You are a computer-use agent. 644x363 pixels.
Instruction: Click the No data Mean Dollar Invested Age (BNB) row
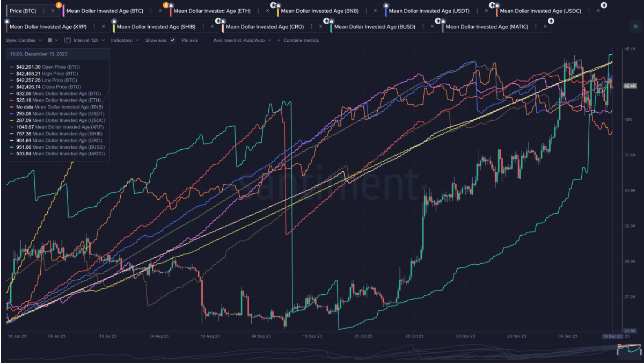56,107
